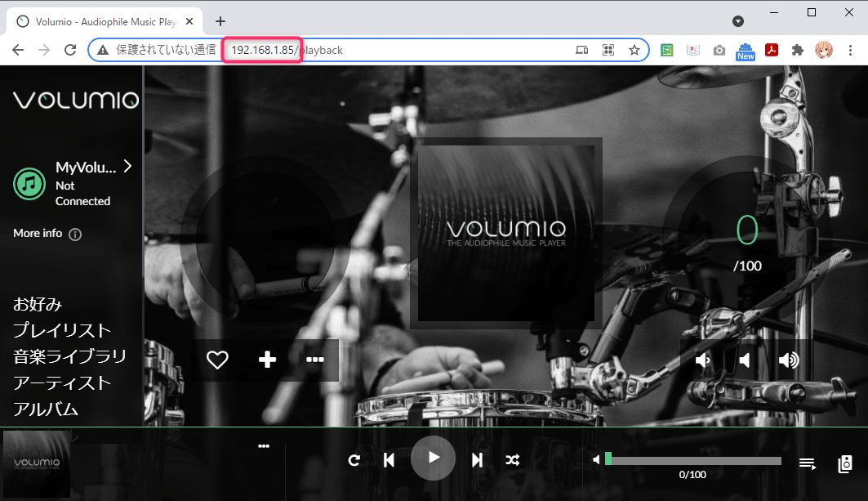Open the bottom bar ellipsis menu
The height and width of the screenshot is (501, 868).
(x=264, y=445)
